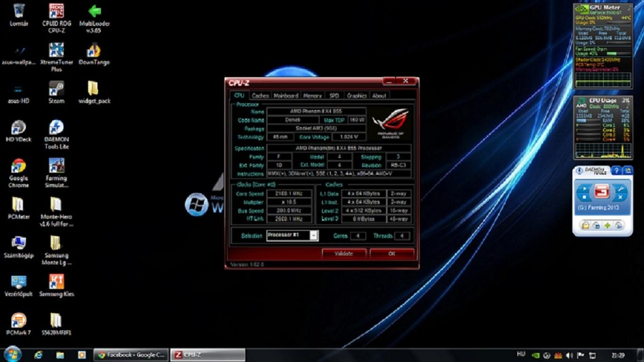This screenshot has width=644, height=362.
Task: Click the Validate button
Action: [344, 253]
